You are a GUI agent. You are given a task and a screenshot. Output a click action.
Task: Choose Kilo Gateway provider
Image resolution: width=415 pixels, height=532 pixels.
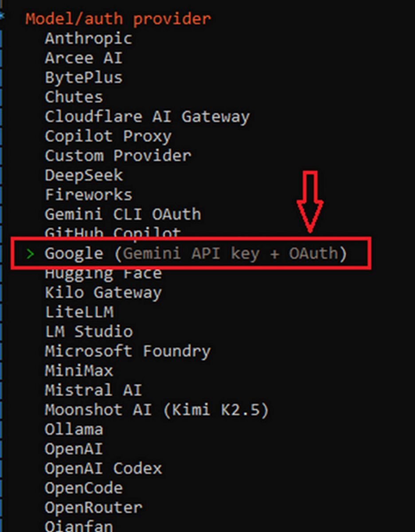[x=103, y=293]
